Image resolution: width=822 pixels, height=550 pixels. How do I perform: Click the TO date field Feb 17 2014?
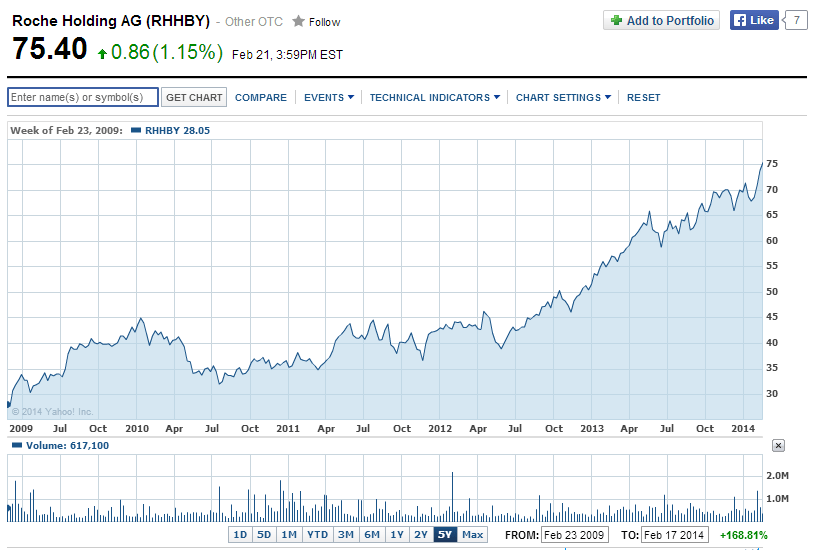675,535
